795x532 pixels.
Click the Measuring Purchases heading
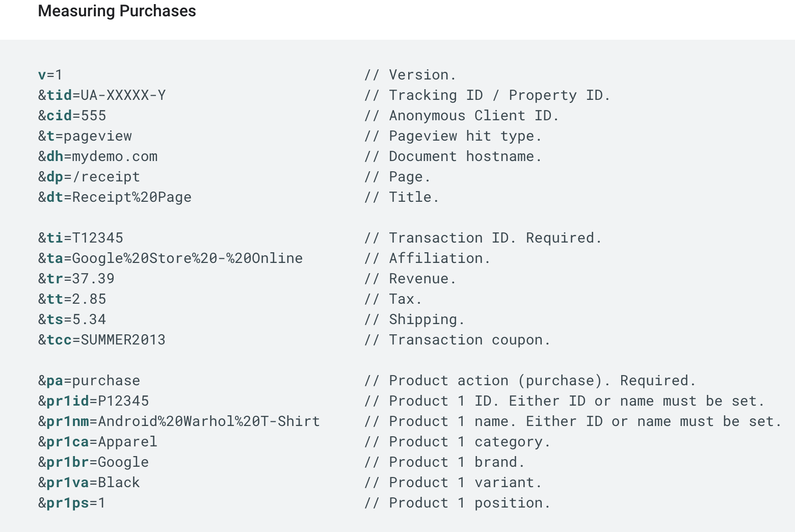[117, 11]
